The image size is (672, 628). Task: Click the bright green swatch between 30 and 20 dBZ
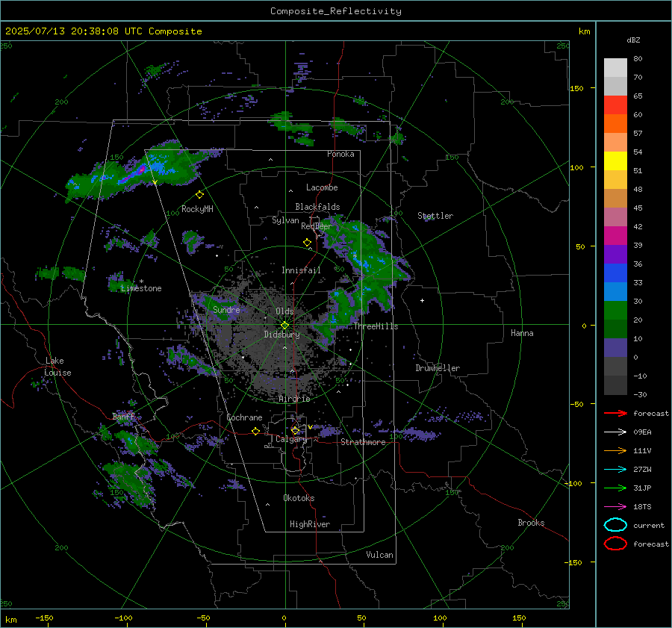click(615, 311)
